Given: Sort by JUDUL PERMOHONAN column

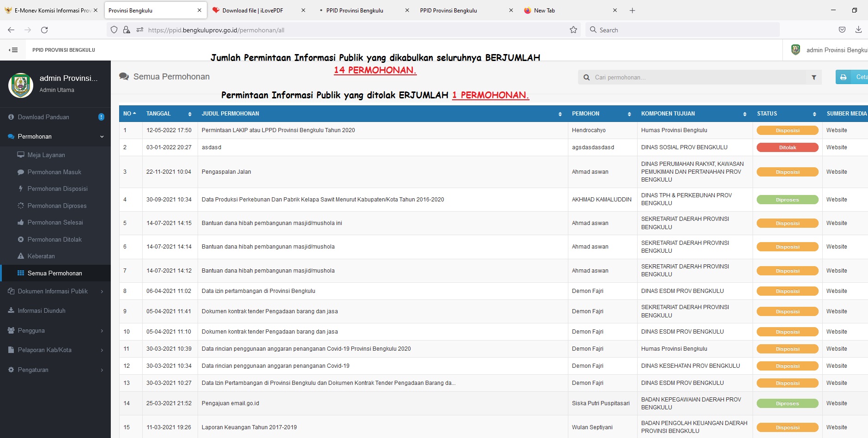Looking at the screenshot, I should pyautogui.click(x=382, y=114).
